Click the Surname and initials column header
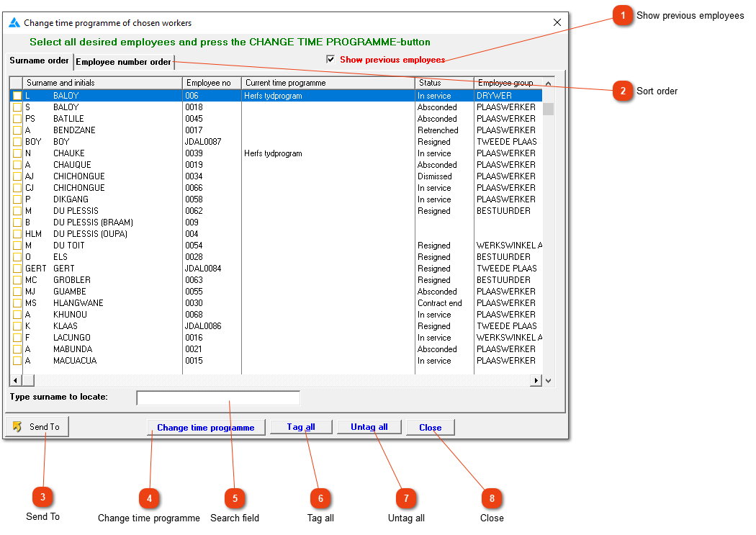Image resolution: width=756 pixels, height=535 pixels. tap(102, 83)
